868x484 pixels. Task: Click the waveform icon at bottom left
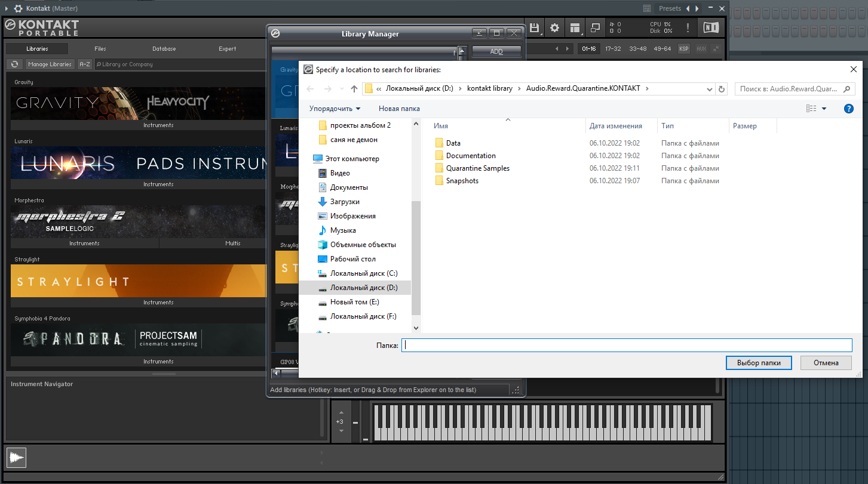click(x=17, y=458)
